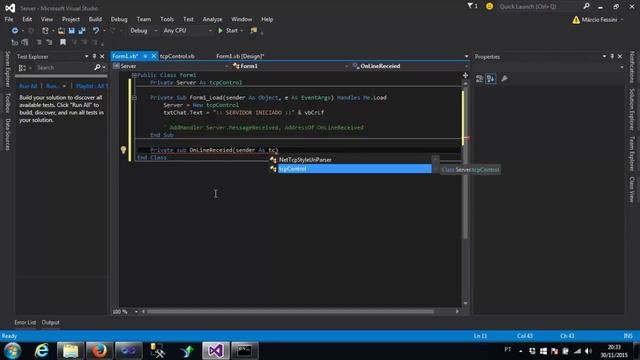Open the Toolbox side tab
The height and width of the screenshot is (360, 640).
[x=7, y=102]
